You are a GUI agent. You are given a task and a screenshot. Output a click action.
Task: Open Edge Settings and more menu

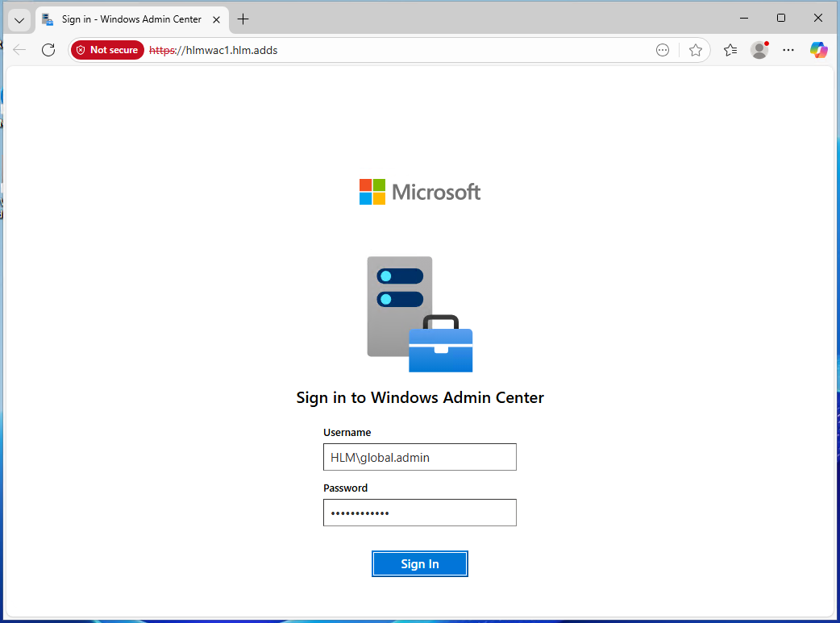(788, 50)
